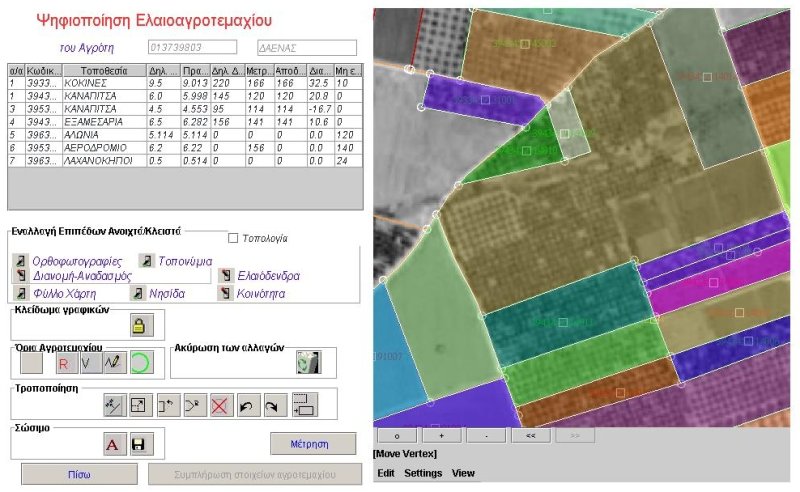Click the padlock graphics lock icon

[139, 326]
